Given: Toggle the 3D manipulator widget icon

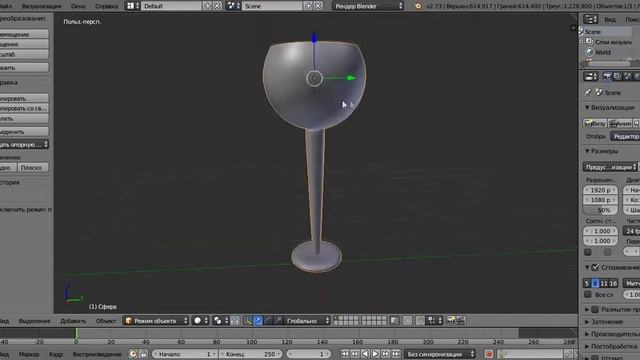Looking at the screenshot, I should [248, 321].
